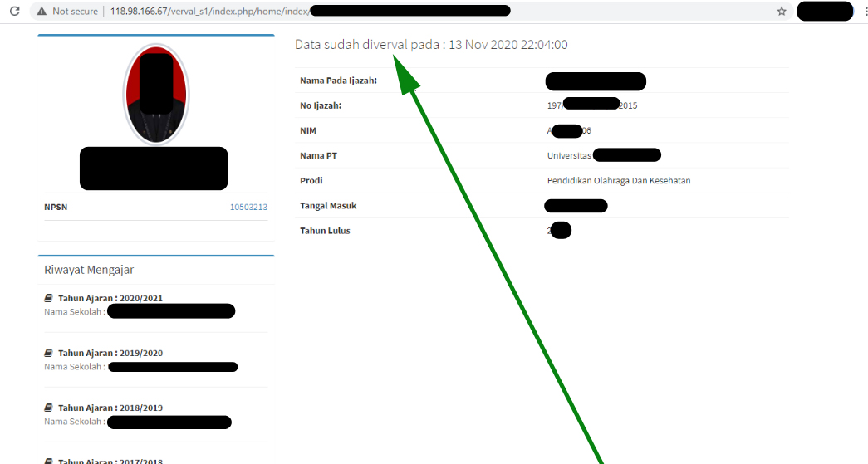Click the book icon for Tahun Ajaran 2020/2021
The height and width of the screenshot is (464, 868).
point(48,298)
